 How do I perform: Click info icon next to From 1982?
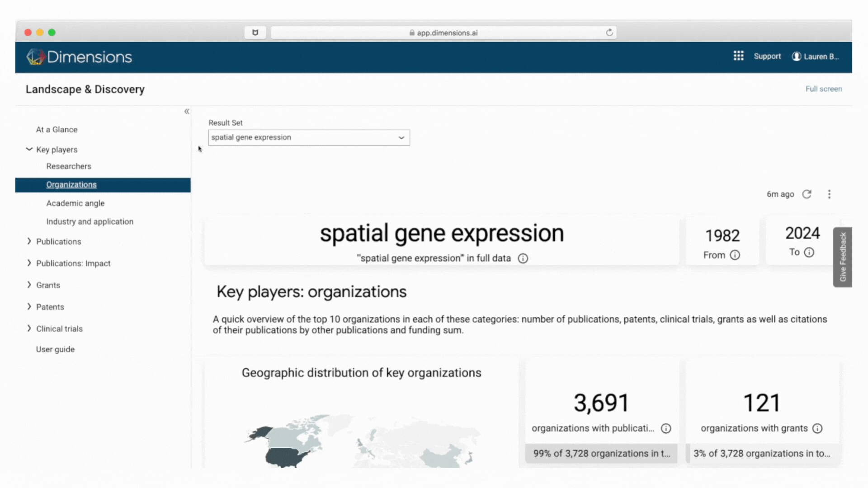[x=735, y=255]
